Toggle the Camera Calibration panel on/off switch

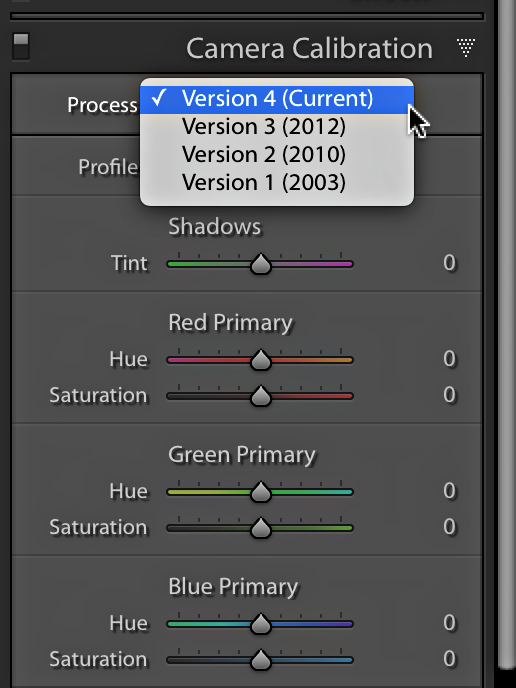pyautogui.click(x=21, y=46)
